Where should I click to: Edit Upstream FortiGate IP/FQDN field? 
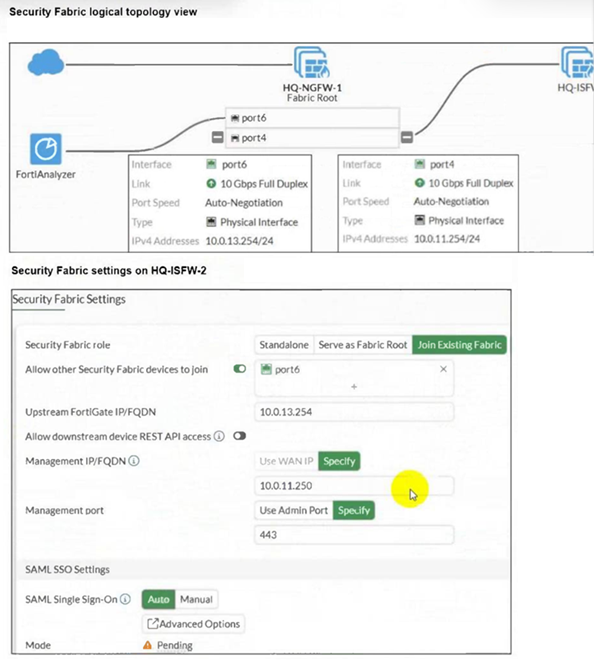click(354, 412)
